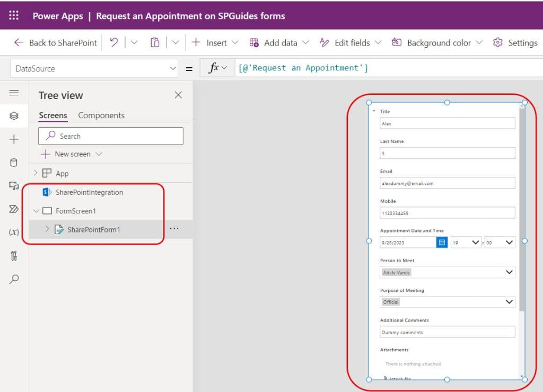The width and height of the screenshot is (543, 392).
Task: Click the Additional Comments field
Action: pos(447,332)
